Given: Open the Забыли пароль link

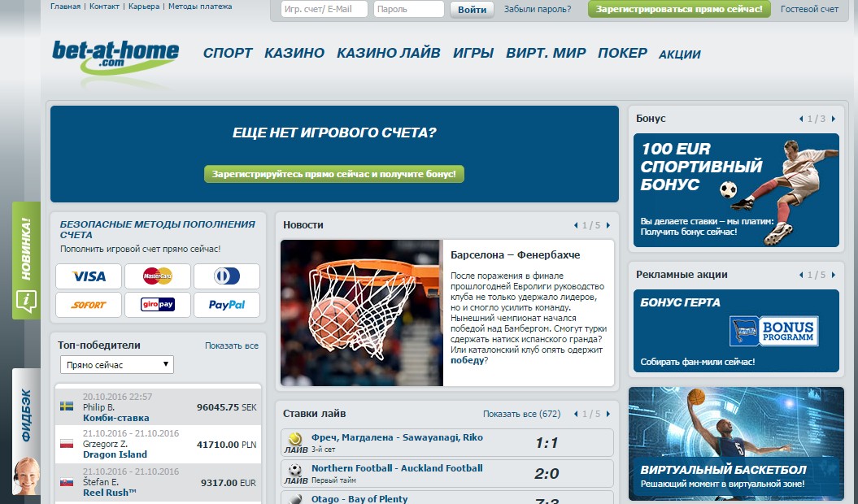Looking at the screenshot, I should (538, 9).
